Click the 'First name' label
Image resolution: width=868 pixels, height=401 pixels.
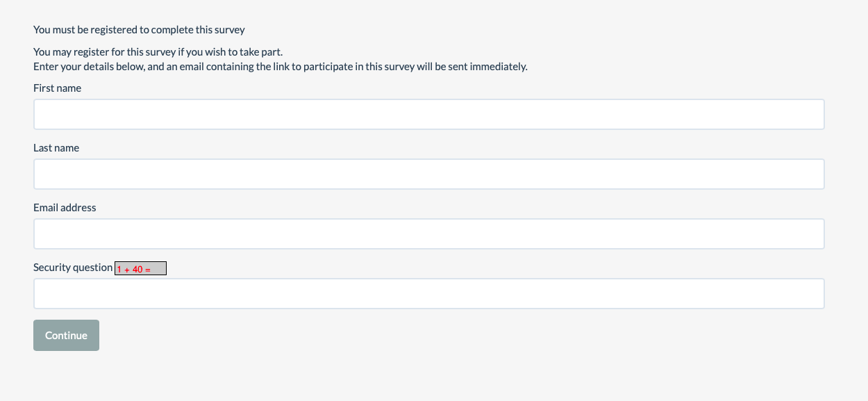point(57,88)
